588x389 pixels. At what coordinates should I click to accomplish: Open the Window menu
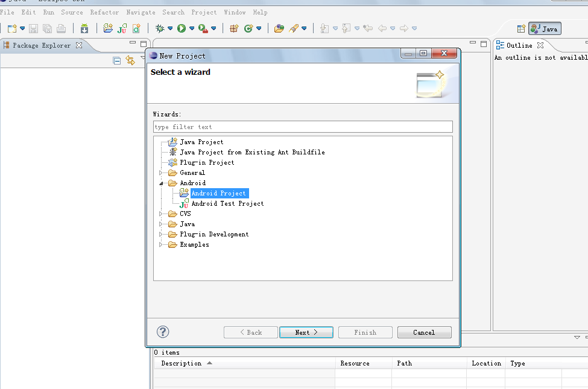tap(235, 13)
